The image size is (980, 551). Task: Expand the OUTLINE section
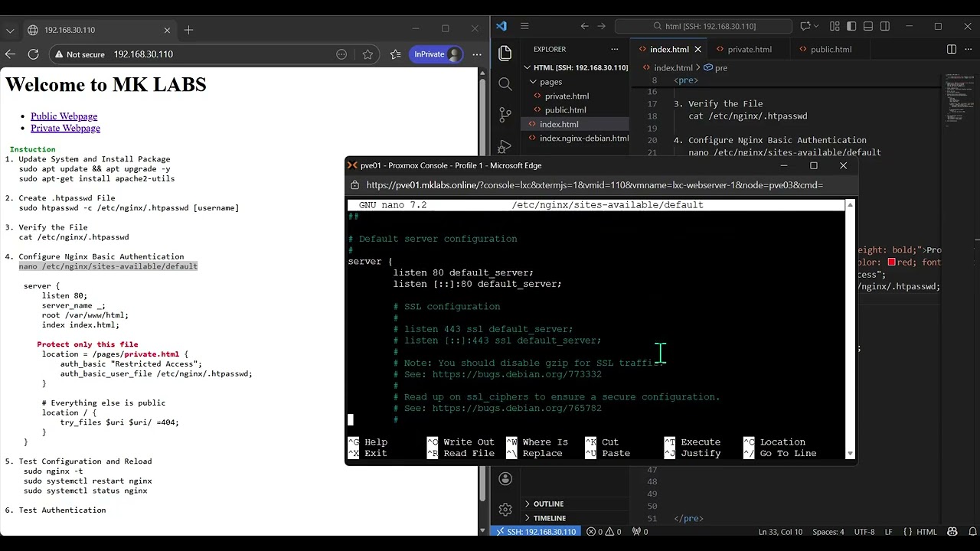pyautogui.click(x=548, y=504)
